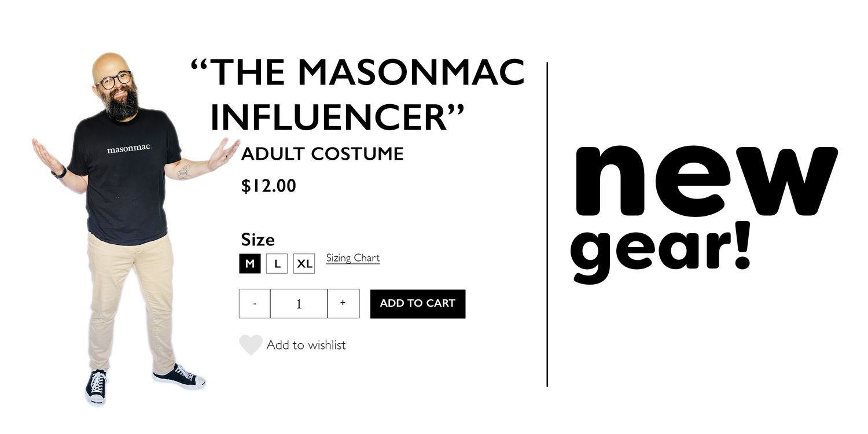Click the masonmac logo on the t-shirt
The height and width of the screenshot is (434, 868).
pos(128,149)
